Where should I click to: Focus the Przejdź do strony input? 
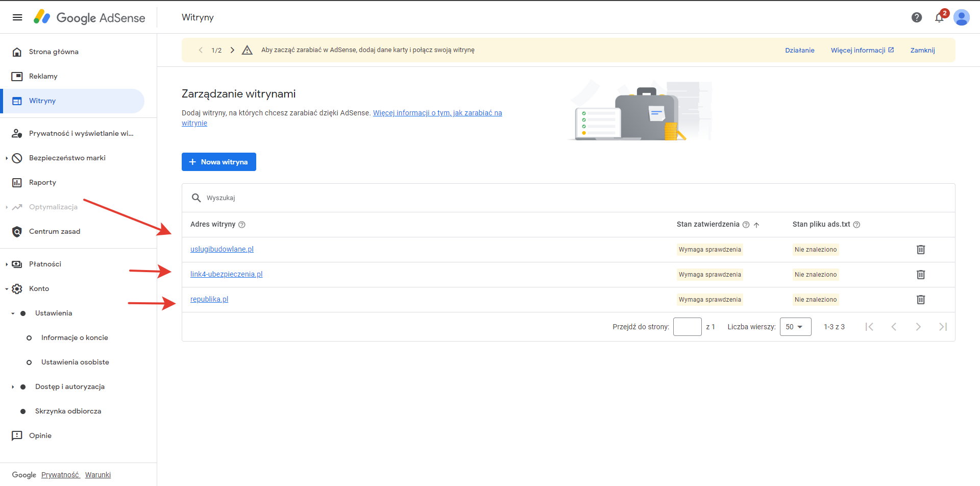pos(688,327)
